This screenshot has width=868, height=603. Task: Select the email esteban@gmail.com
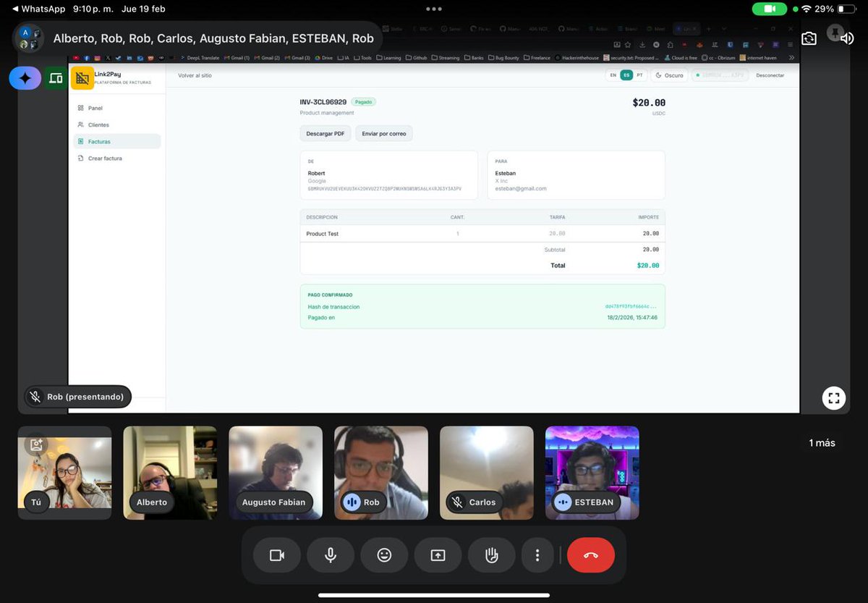click(521, 188)
